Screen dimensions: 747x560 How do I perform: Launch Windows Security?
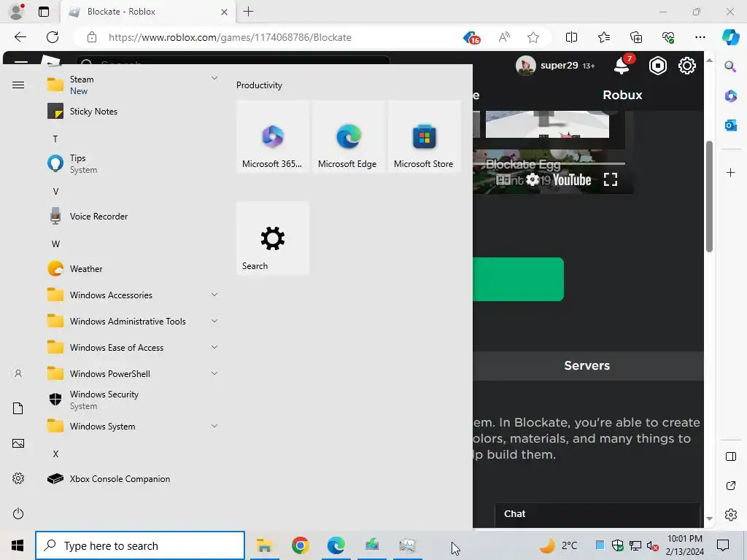(x=133, y=400)
